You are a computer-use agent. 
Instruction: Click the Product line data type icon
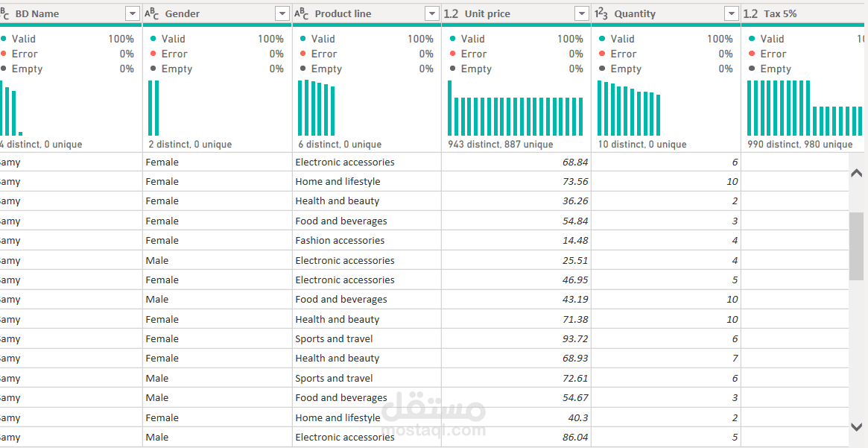pos(302,13)
